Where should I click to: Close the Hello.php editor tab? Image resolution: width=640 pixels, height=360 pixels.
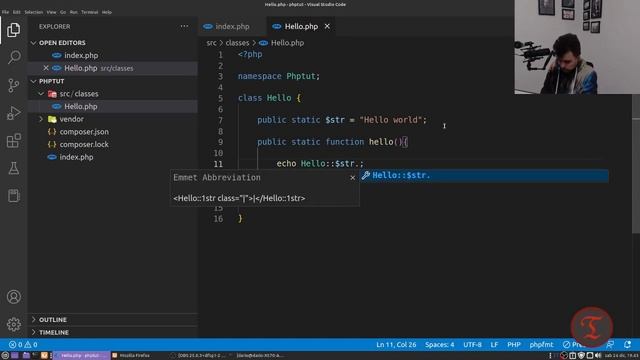pyautogui.click(x=327, y=26)
